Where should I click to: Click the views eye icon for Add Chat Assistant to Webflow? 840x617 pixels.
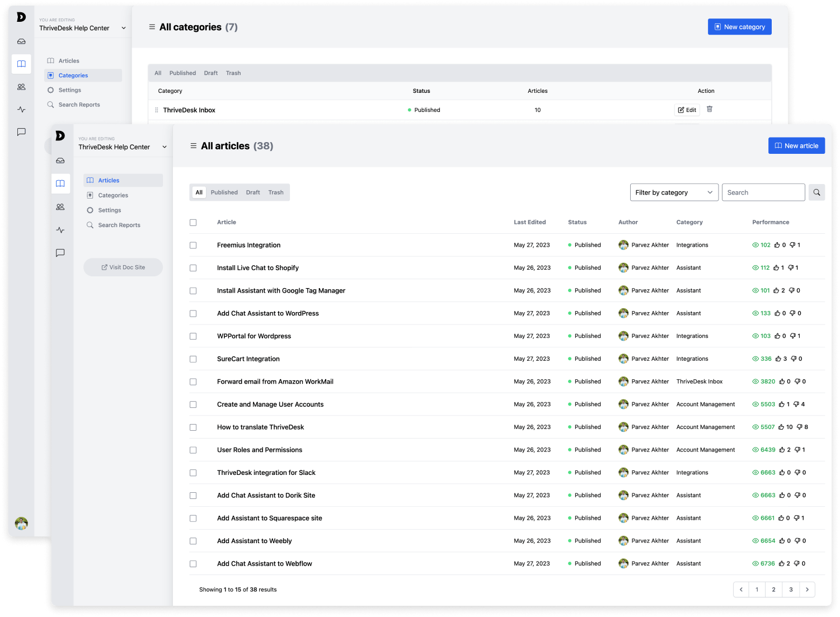[x=755, y=564]
